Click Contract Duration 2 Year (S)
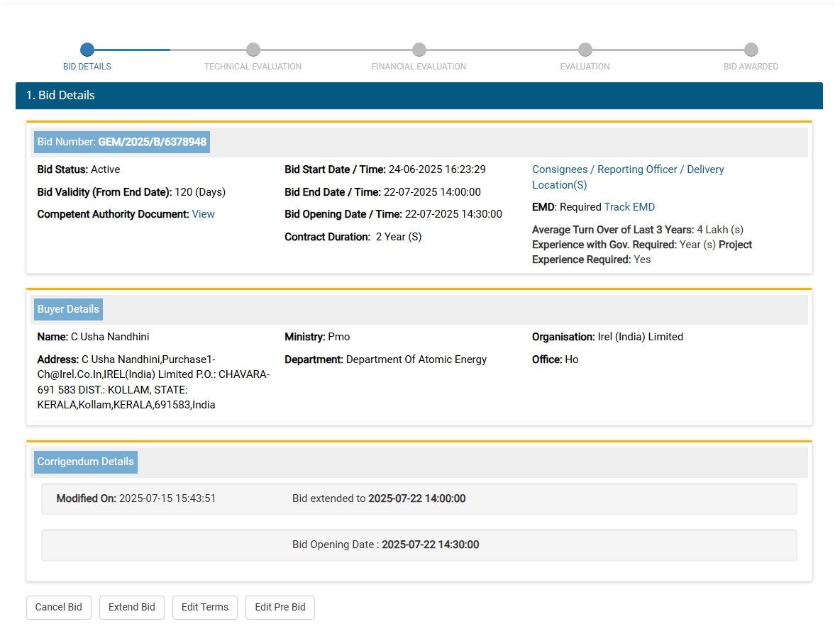Viewport: 840px width, 636px height. point(353,237)
